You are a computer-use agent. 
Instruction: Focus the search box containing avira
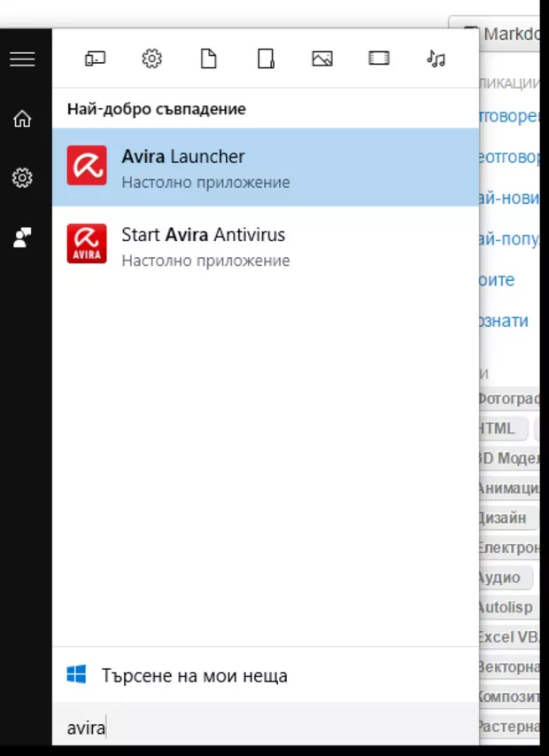pyautogui.click(x=266, y=728)
